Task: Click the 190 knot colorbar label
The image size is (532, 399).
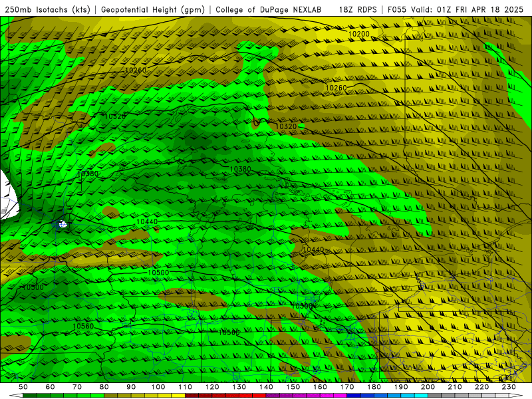Action: 401,387
